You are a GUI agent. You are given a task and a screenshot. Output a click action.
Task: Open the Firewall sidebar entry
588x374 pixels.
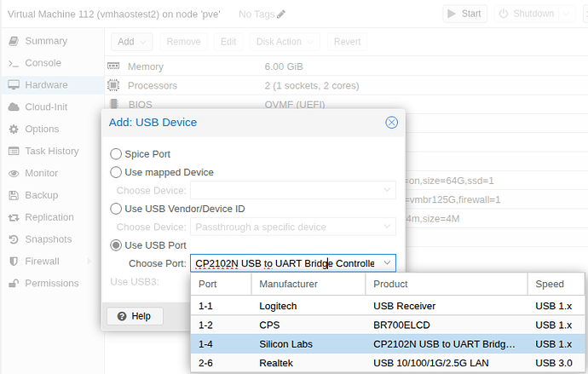[42, 262]
